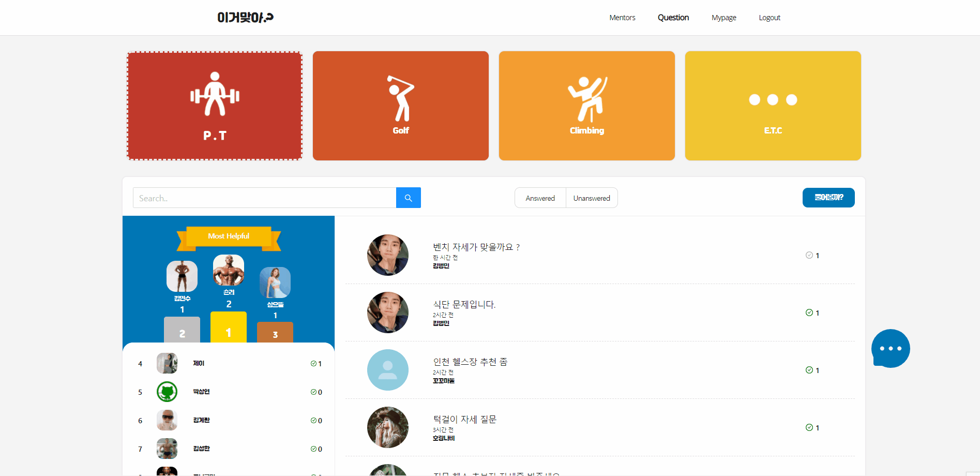The height and width of the screenshot is (476, 980).
Task: Click the mentor name 김성환
Action: 202,449
